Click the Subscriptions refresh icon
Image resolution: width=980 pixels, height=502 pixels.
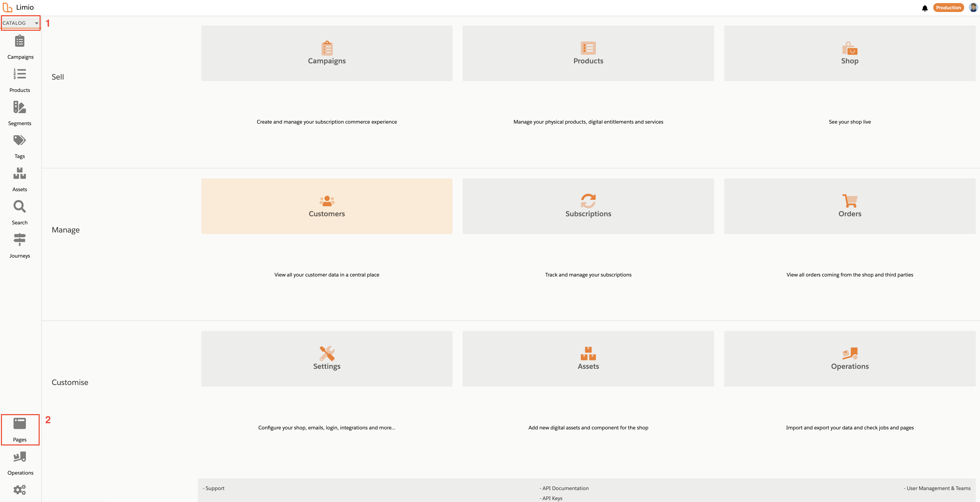[x=588, y=201]
